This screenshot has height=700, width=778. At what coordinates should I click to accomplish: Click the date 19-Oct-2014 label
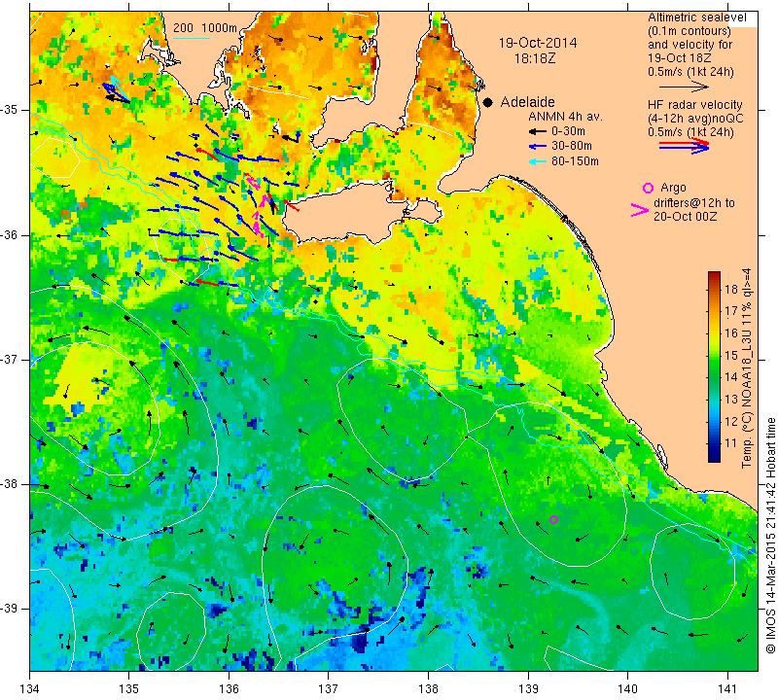(538, 43)
